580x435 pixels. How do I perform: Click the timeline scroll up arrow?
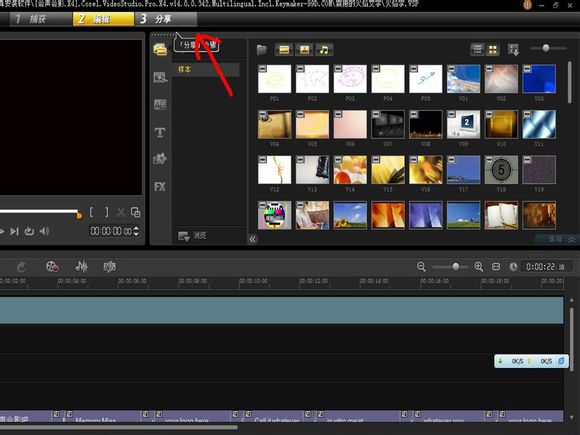pos(572,300)
